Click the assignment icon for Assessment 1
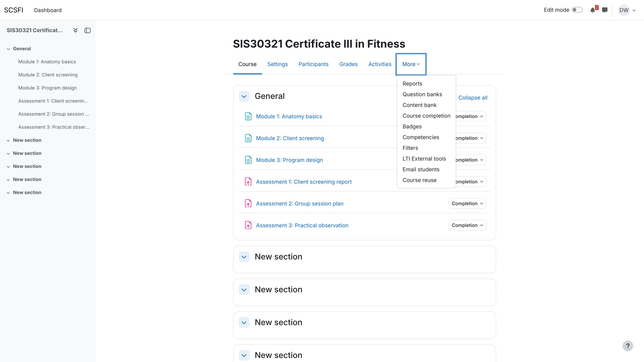 point(248,182)
